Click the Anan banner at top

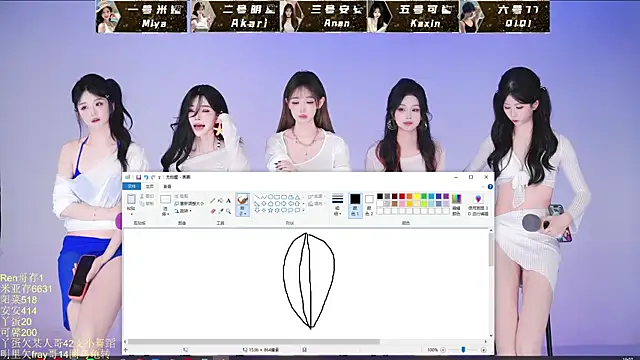[324, 17]
